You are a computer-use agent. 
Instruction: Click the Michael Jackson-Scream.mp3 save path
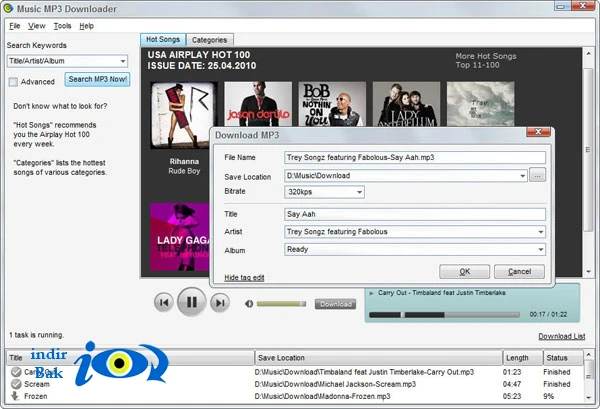[x=335, y=384]
